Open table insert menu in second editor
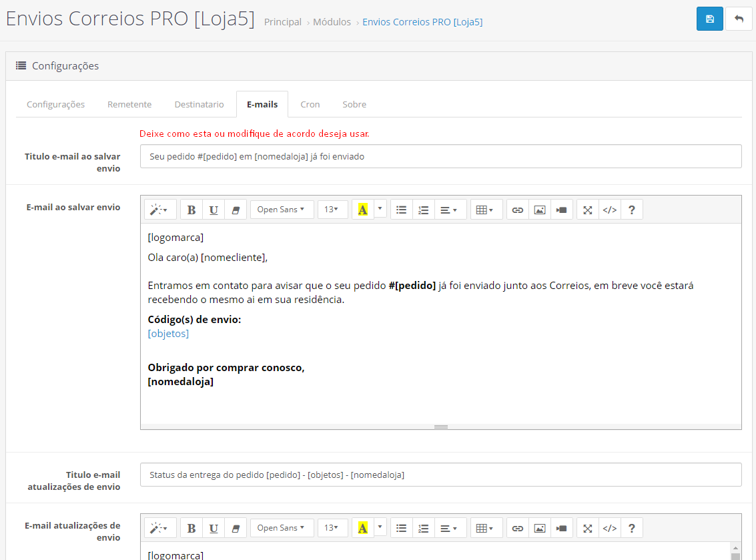The height and width of the screenshot is (560, 756). [x=485, y=528]
